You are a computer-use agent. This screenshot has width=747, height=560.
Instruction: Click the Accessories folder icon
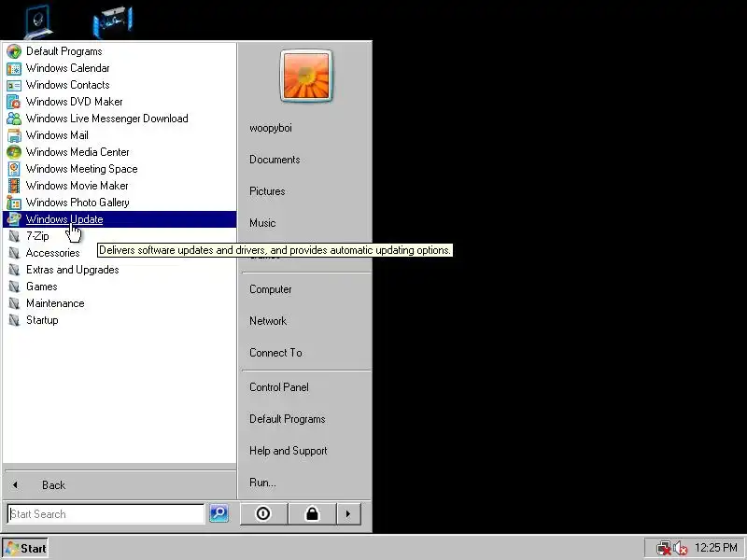click(14, 253)
